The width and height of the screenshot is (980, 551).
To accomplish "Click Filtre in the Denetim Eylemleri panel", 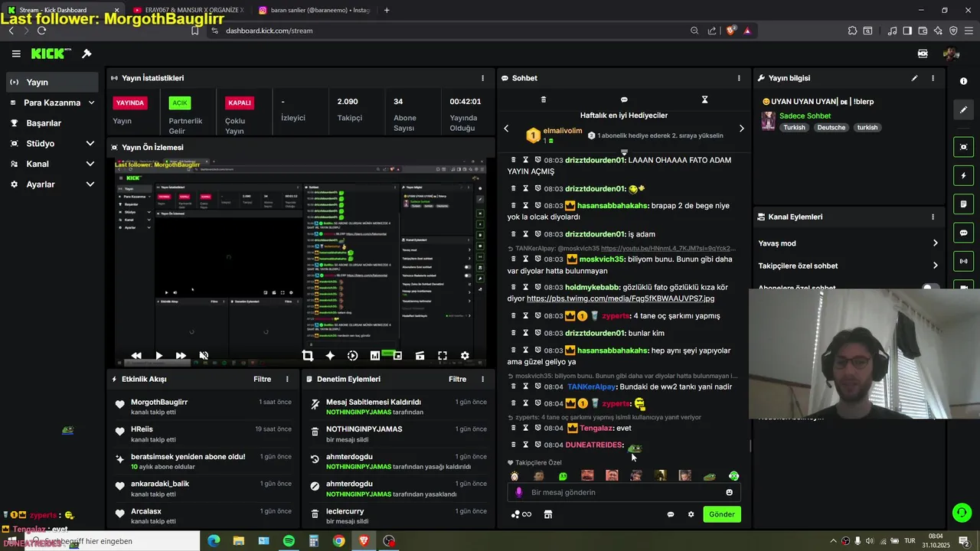I will click(458, 379).
